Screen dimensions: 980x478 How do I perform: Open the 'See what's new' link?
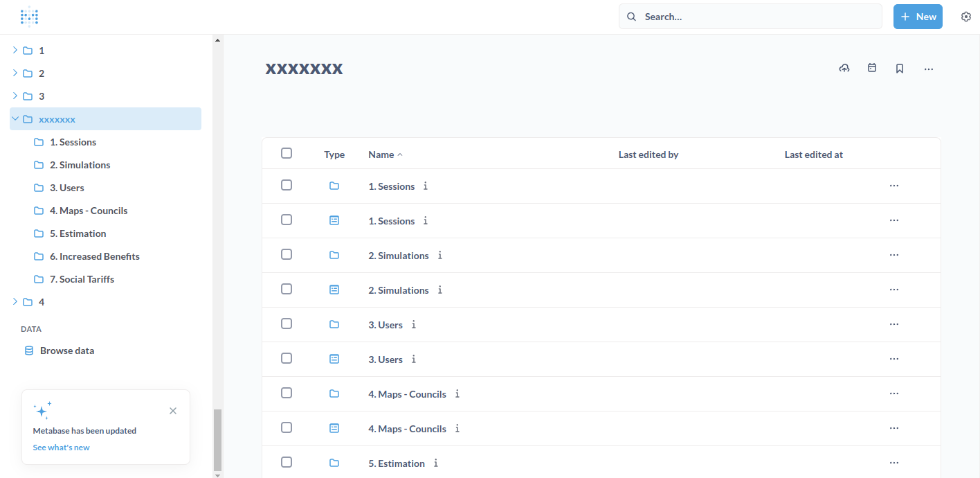61,447
